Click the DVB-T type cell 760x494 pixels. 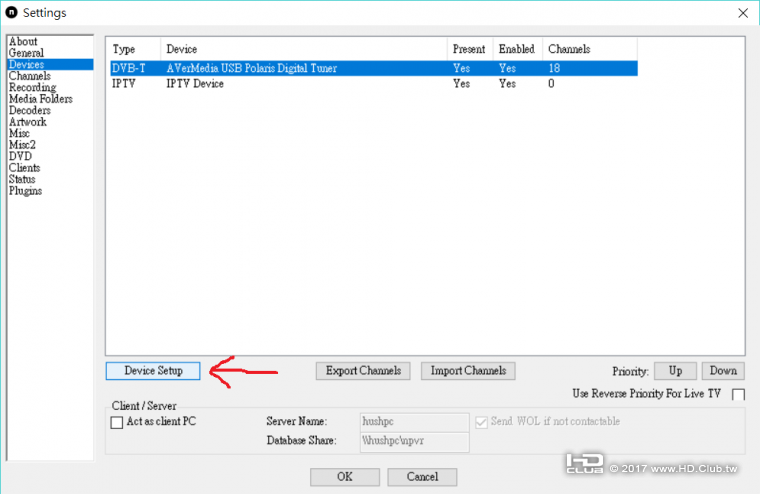click(129, 68)
